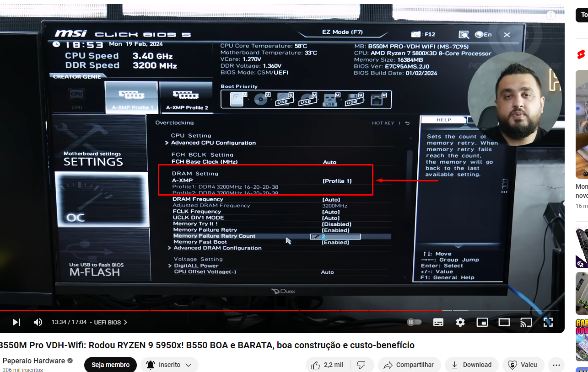This screenshot has height=372, width=588.
Task: Select the HELP tab in BIOS
Action: click(443, 120)
